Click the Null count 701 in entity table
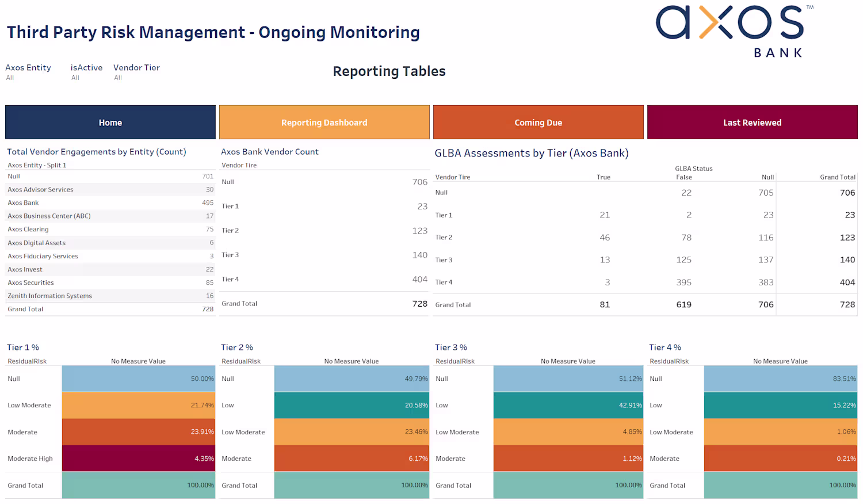This screenshot has width=863, height=504. tap(208, 176)
